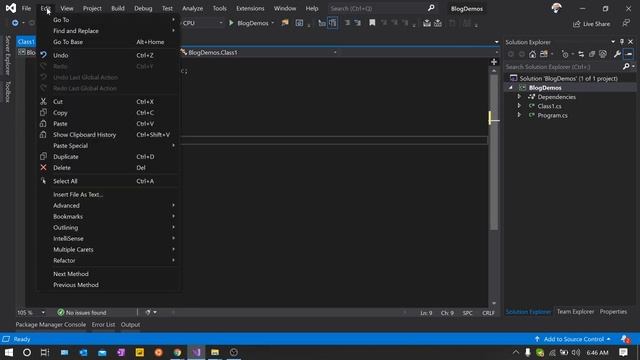This screenshot has width=640, height=360.
Task: Expand the Go To submenu
Action: click(108, 20)
